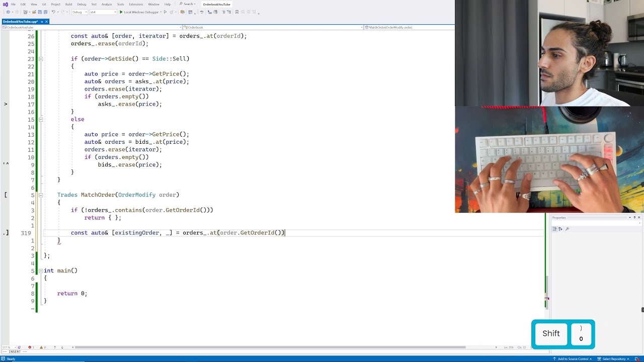Screen dimensions: 644x362
Task: Close the Properties panel
Action: (x=639, y=217)
